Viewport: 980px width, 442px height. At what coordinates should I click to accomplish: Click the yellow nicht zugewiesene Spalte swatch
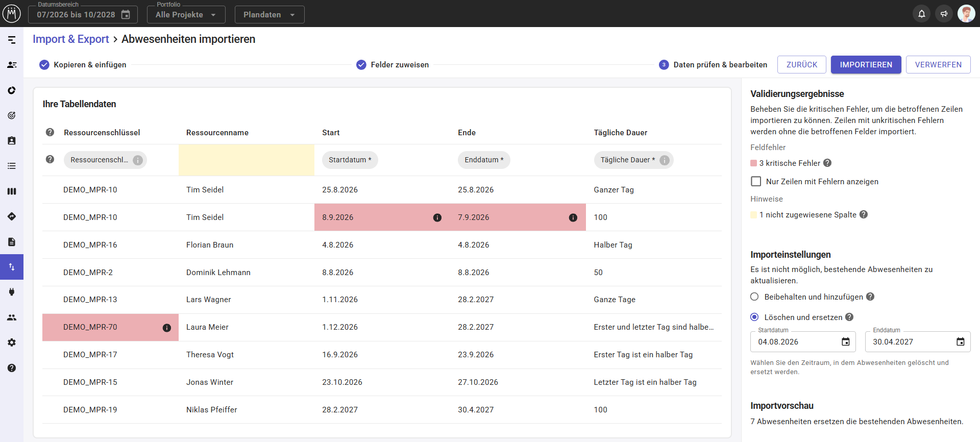tap(753, 215)
